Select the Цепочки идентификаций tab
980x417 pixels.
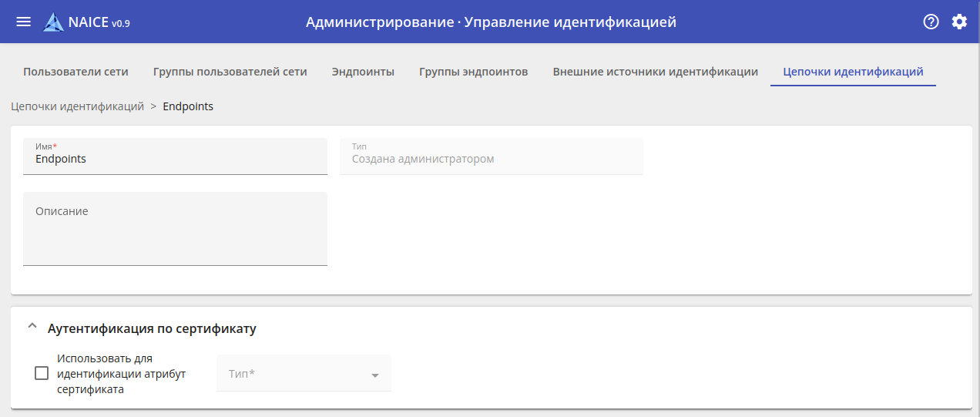point(853,72)
